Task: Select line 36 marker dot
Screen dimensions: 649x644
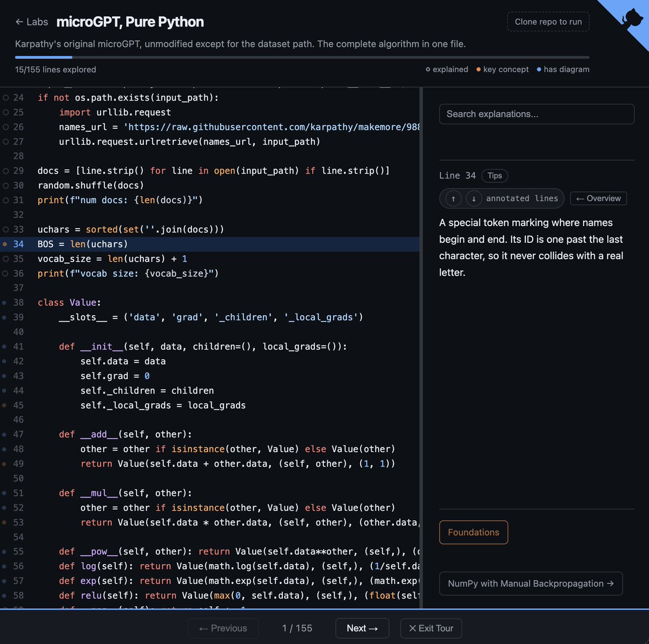Action: pyautogui.click(x=6, y=274)
